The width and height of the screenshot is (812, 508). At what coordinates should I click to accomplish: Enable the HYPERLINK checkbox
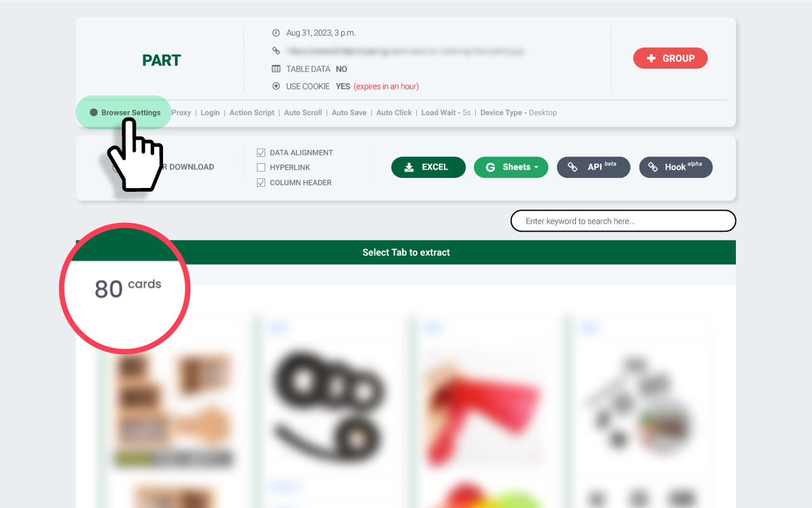click(x=261, y=168)
